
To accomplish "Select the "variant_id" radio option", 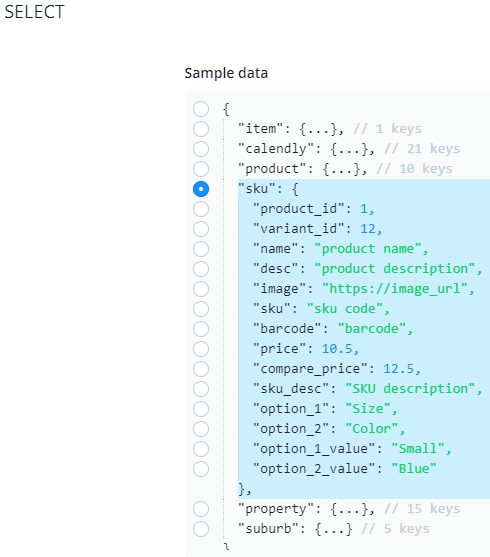I will (x=201, y=229).
